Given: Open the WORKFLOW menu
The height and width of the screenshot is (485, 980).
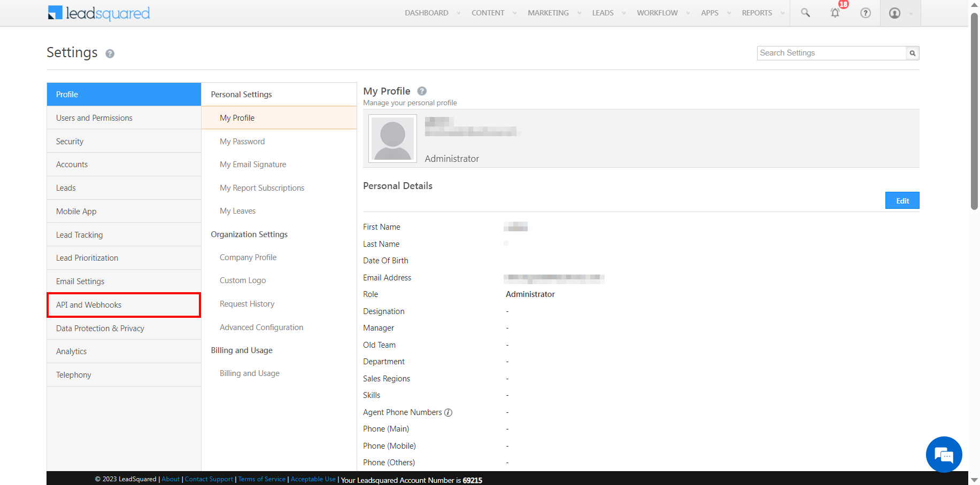Looking at the screenshot, I should [x=658, y=13].
